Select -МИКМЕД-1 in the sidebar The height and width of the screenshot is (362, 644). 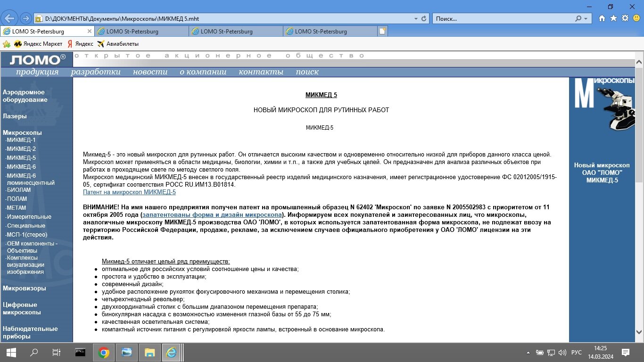[x=20, y=140]
